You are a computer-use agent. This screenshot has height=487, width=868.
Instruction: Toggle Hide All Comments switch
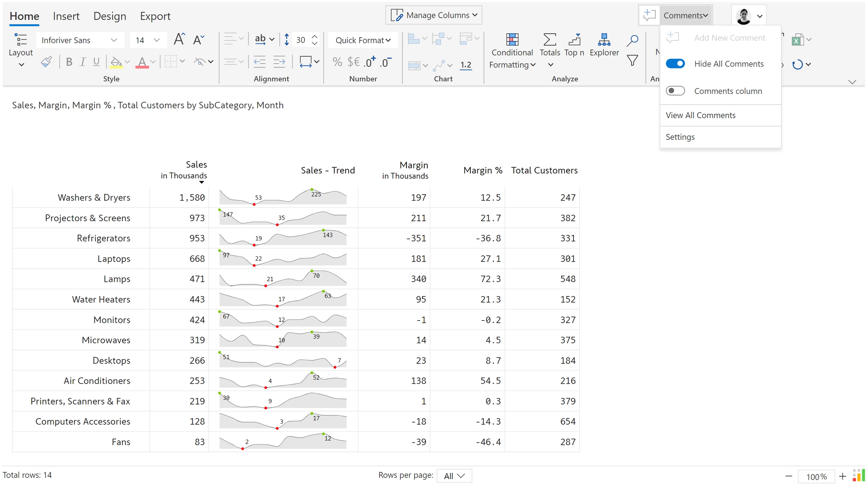point(675,64)
